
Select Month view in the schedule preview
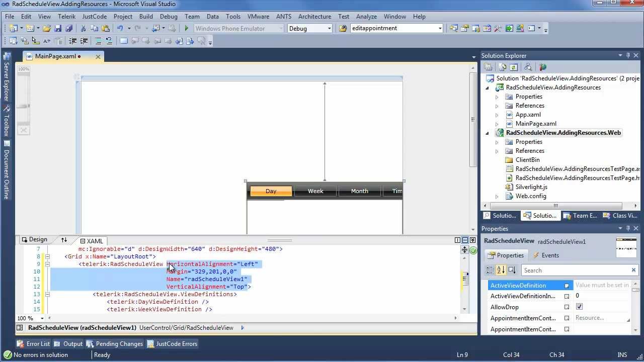(359, 191)
